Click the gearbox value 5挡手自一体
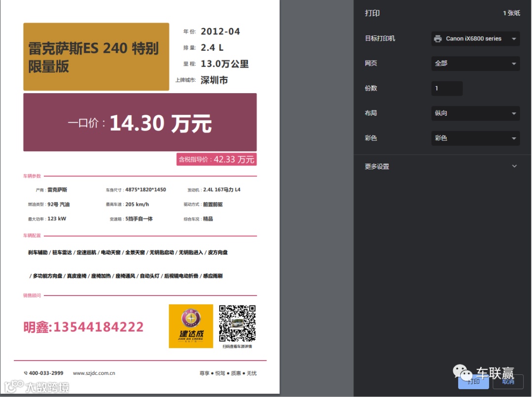This screenshot has height=397, width=532. tap(139, 219)
